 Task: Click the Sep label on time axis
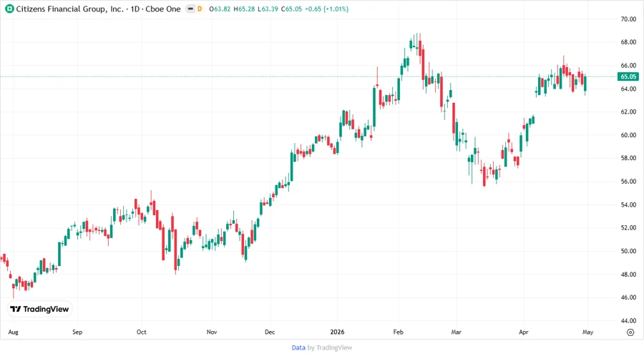(77, 332)
